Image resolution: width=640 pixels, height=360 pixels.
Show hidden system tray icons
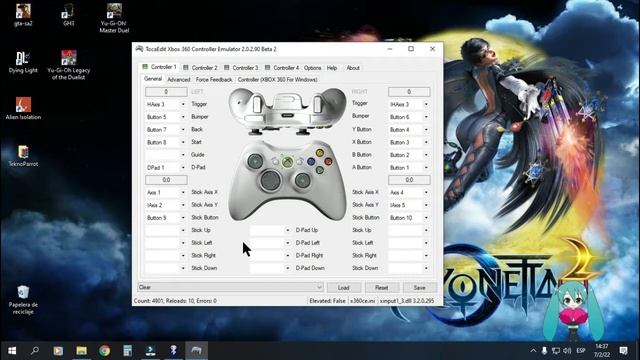click(x=533, y=351)
